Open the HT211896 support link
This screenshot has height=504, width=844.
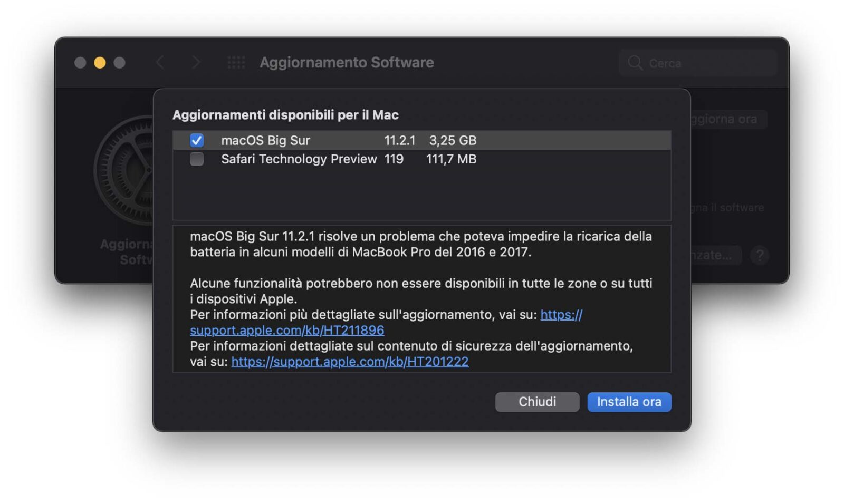pos(287,330)
